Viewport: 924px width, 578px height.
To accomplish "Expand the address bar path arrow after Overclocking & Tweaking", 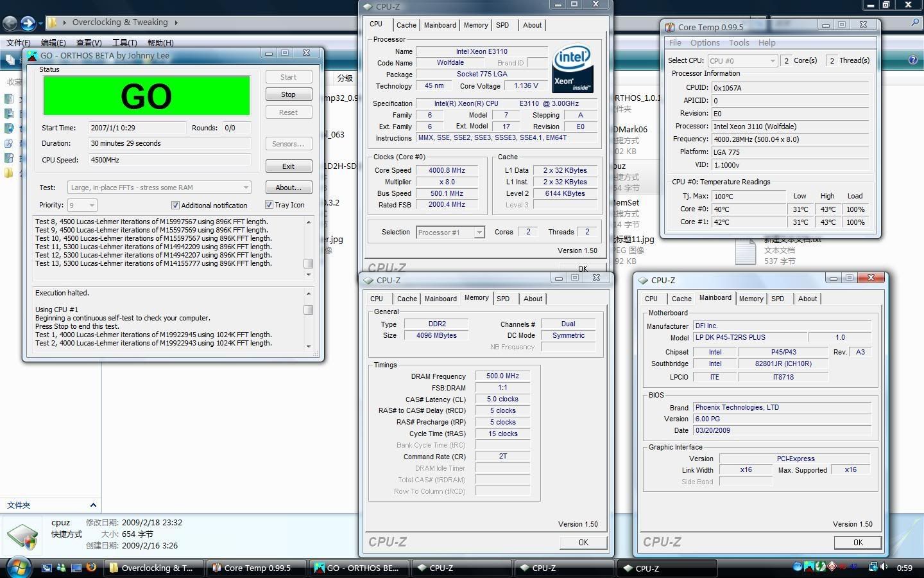I will [x=176, y=22].
